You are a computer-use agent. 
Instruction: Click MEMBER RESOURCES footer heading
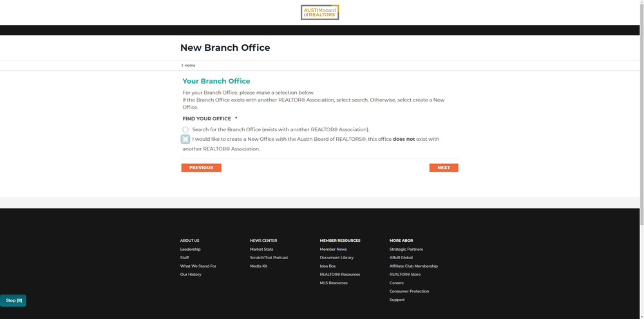click(340, 241)
